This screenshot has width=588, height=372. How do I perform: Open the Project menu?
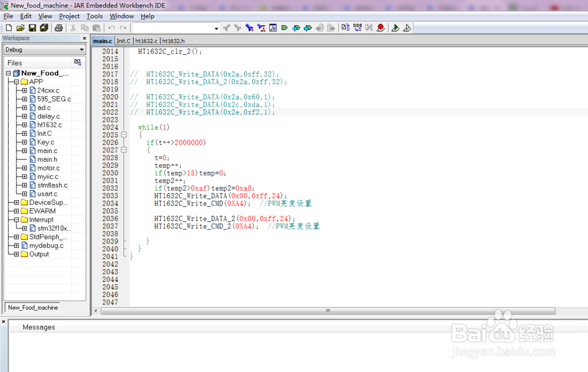(69, 16)
